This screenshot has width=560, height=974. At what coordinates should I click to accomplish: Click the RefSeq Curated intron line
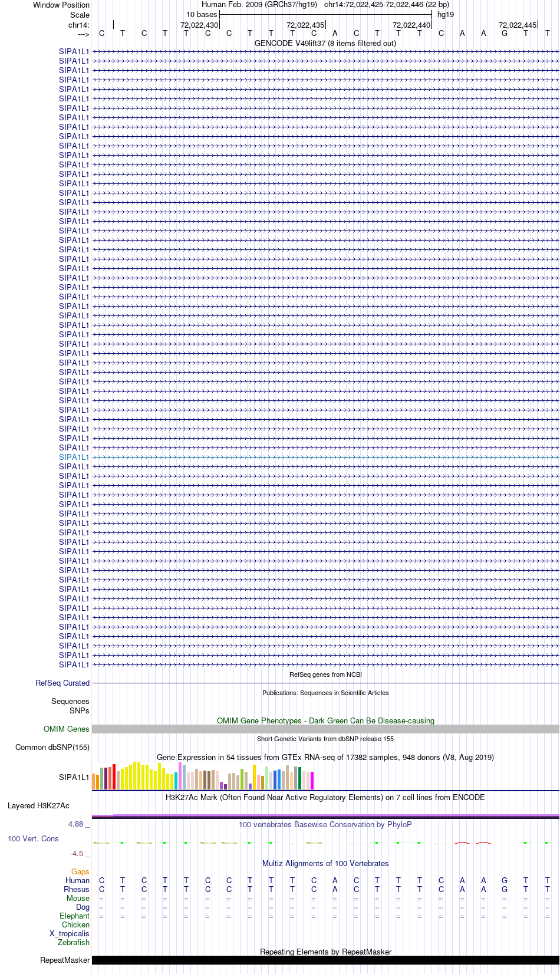point(325,683)
